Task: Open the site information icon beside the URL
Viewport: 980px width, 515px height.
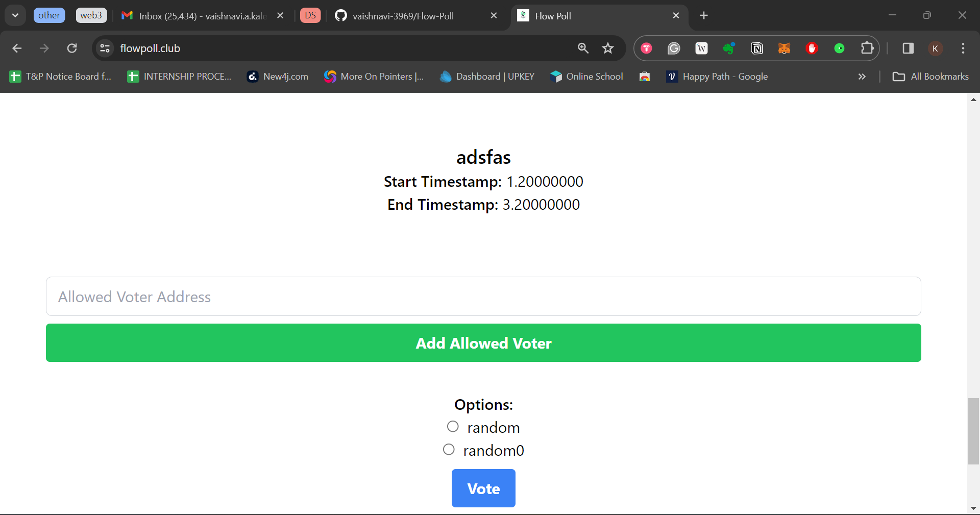Action: [105, 48]
